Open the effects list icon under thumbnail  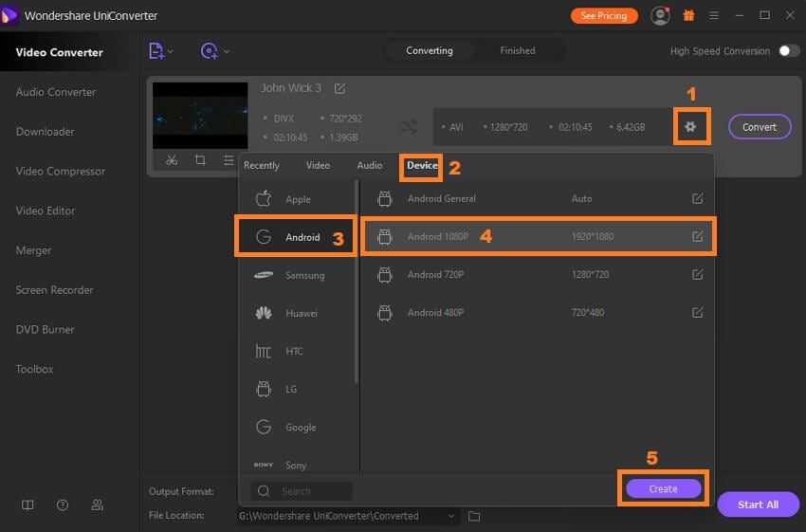(x=229, y=160)
